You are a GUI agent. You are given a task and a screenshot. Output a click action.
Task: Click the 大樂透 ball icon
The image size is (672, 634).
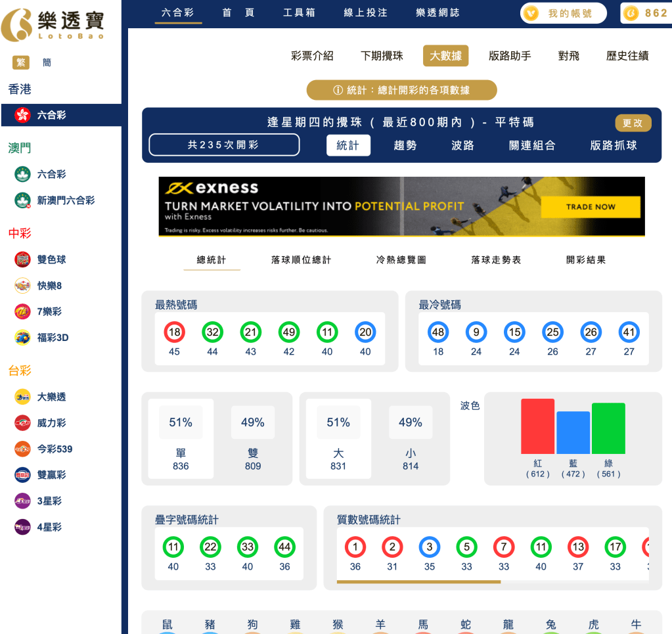pos(22,396)
